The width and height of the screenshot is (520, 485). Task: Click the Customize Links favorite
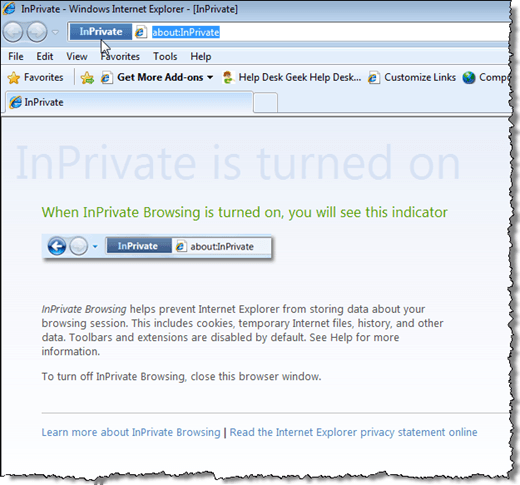click(x=412, y=77)
